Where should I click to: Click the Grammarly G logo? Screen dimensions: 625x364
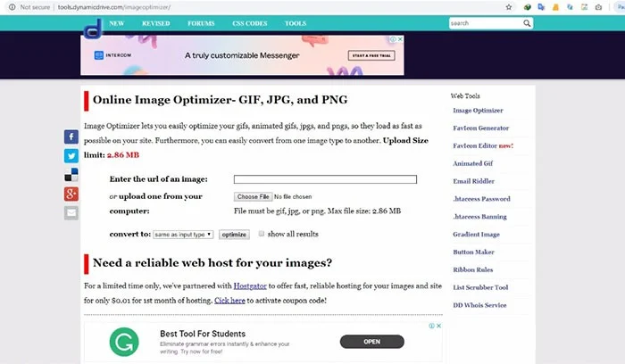click(x=124, y=342)
